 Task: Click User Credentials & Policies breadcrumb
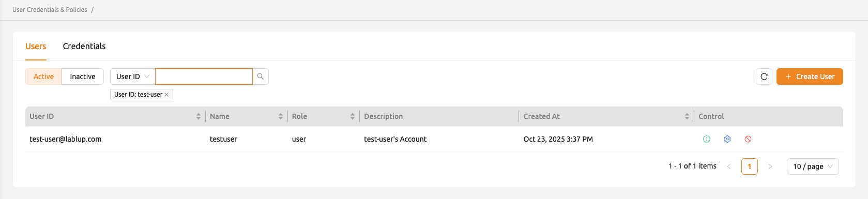tap(50, 10)
